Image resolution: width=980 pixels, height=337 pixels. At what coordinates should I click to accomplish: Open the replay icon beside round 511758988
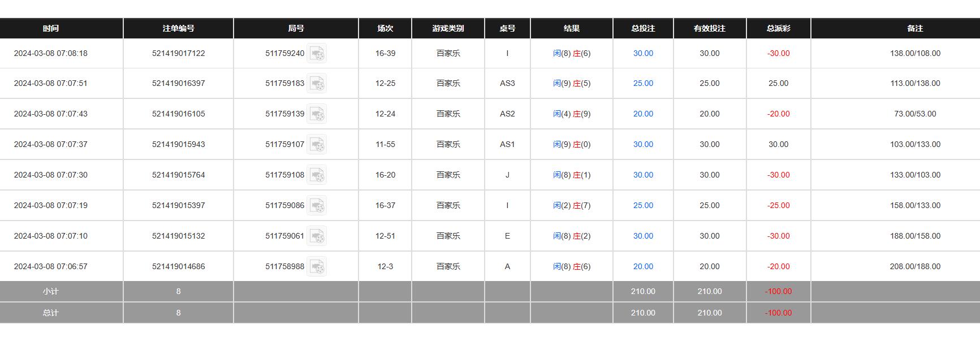point(317,267)
